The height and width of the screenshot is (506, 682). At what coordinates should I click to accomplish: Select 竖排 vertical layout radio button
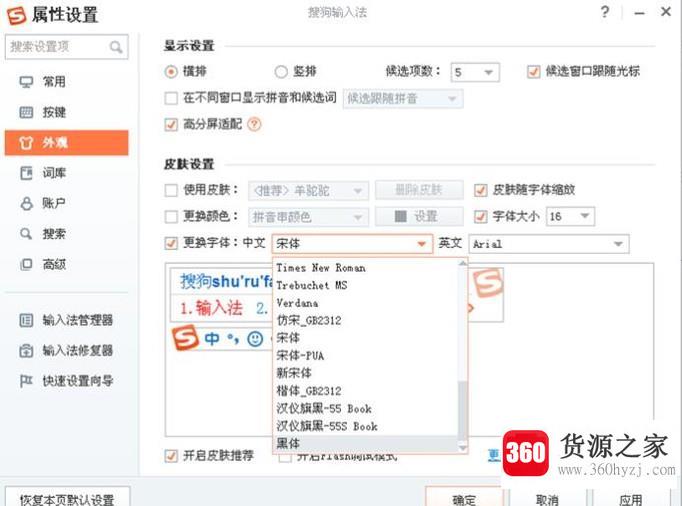(281, 71)
